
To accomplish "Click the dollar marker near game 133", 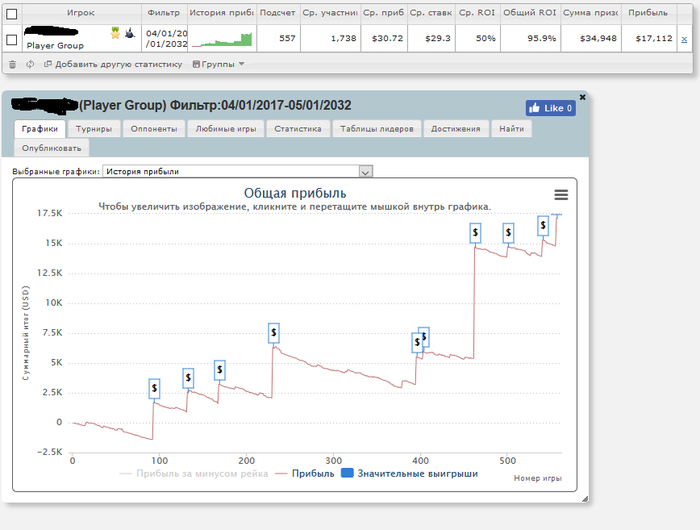I will pos(188,378).
